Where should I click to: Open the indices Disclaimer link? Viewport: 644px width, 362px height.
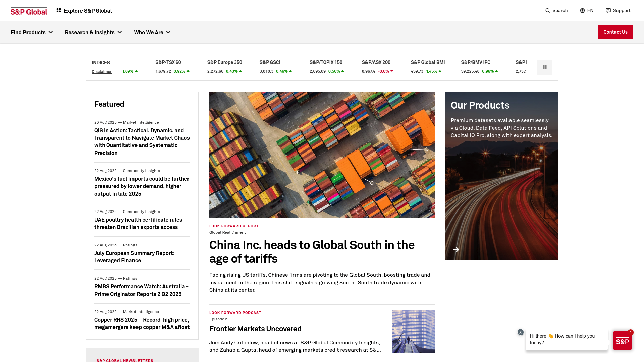pos(102,72)
